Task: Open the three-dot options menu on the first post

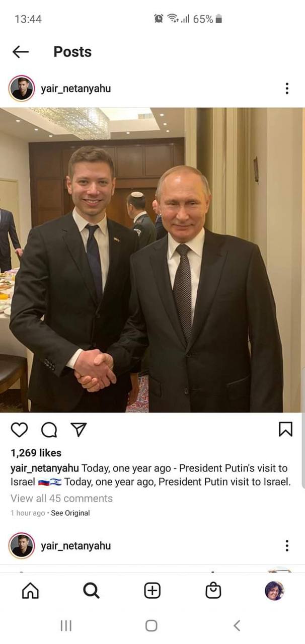Action: point(287,89)
